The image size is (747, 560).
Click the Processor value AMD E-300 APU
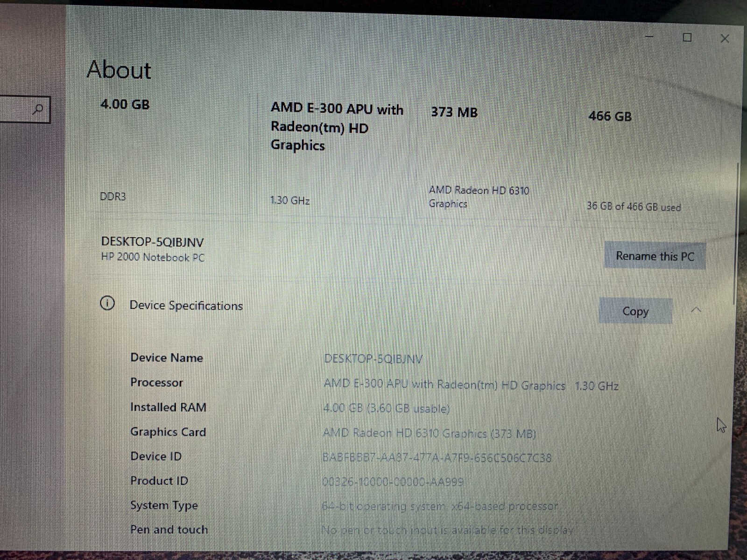click(x=471, y=385)
